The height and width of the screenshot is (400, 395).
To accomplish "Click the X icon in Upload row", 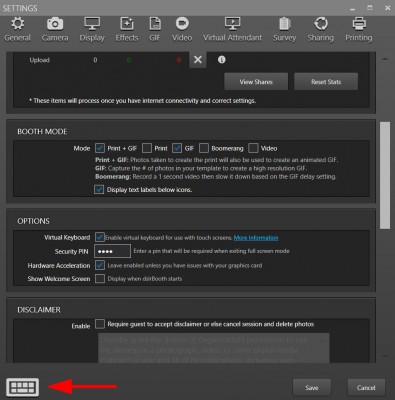I will tap(198, 60).
